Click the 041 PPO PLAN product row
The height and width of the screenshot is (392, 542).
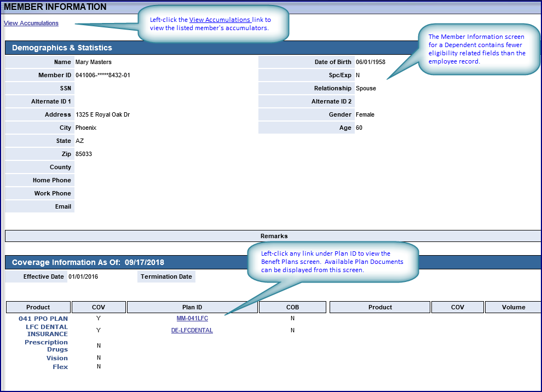pyautogui.click(x=43, y=319)
